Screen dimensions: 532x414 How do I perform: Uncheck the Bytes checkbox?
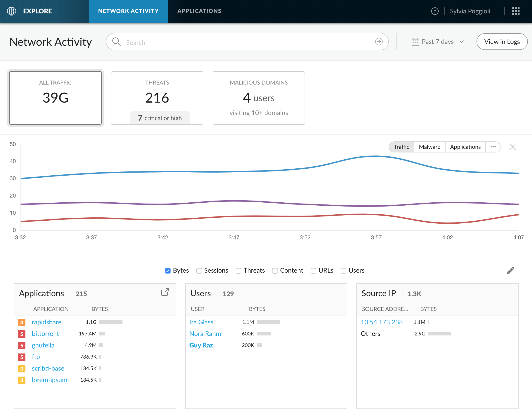pyautogui.click(x=168, y=271)
